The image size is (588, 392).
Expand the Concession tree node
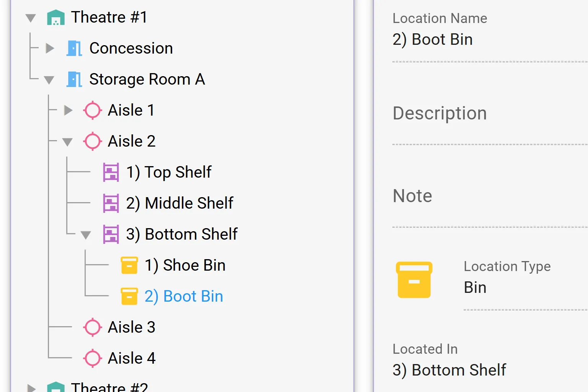[x=49, y=48]
